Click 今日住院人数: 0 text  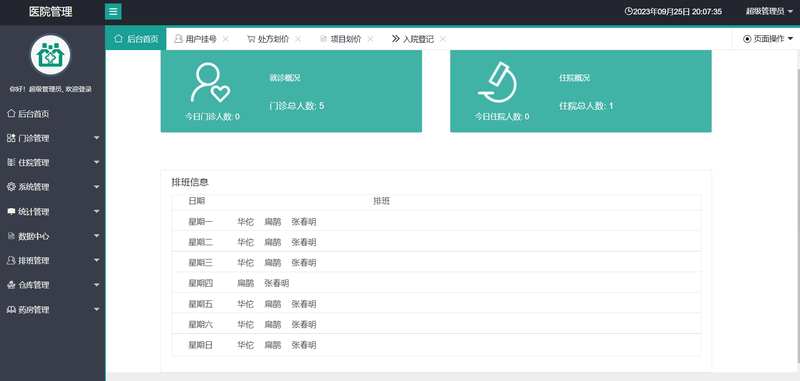coord(502,116)
